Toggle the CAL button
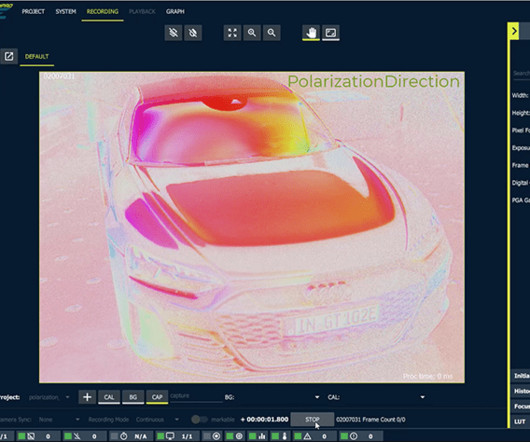530x442 pixels. [109, 397]
